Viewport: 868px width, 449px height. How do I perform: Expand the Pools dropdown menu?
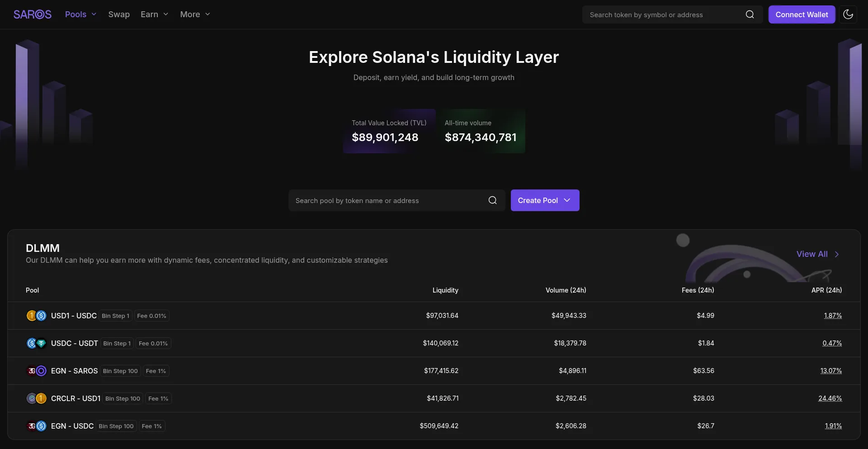pos(80,14)
